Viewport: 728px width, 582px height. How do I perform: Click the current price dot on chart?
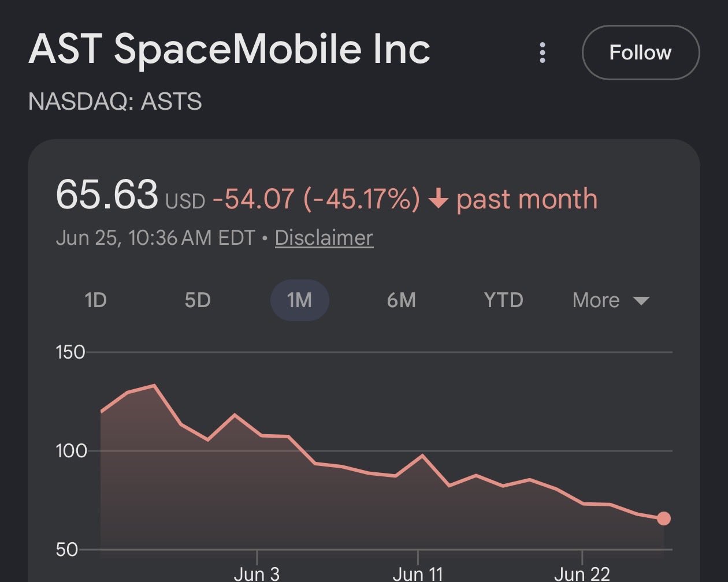tap(664, 518)
